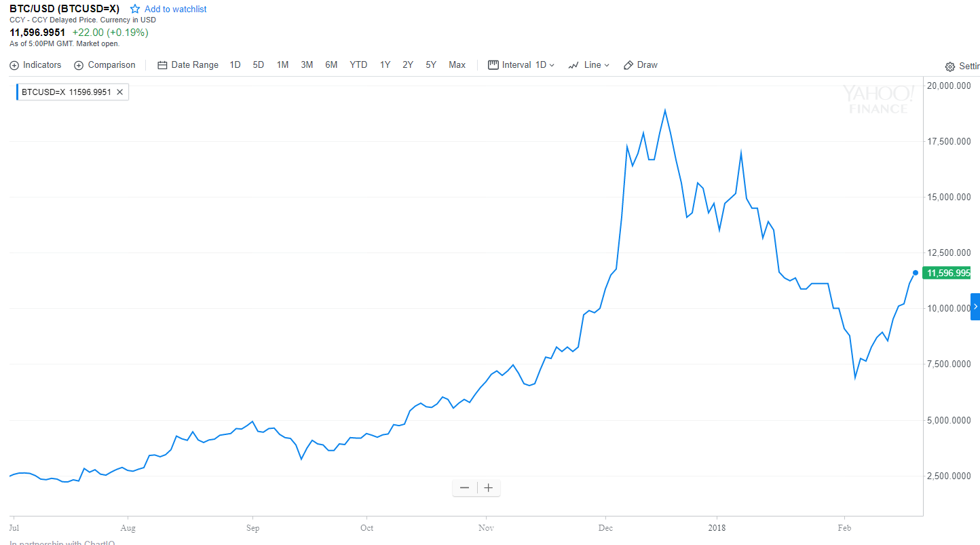Click the blue endpoint dot on the chart
Image resolution: width=980 pixels, height=545 pixels.
[x=916, y=273]
